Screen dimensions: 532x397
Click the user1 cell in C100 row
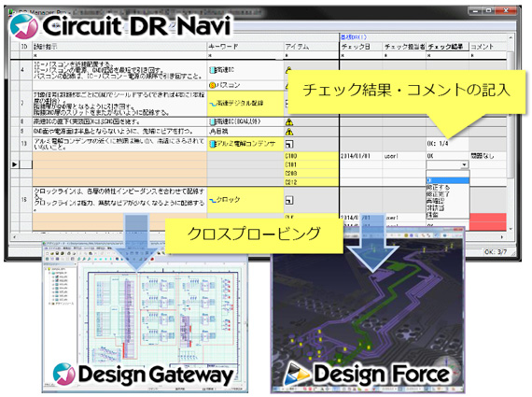pyautogui.click(x=404, y=156)
